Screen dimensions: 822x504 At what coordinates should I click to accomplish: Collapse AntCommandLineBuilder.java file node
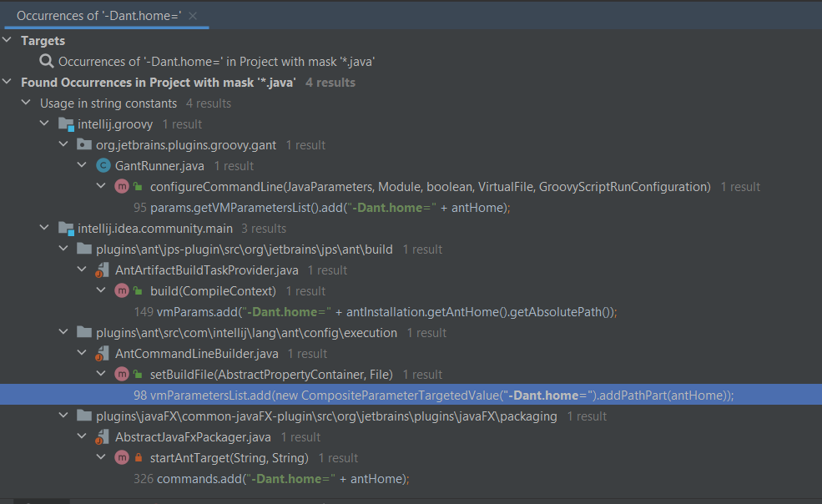82,353
